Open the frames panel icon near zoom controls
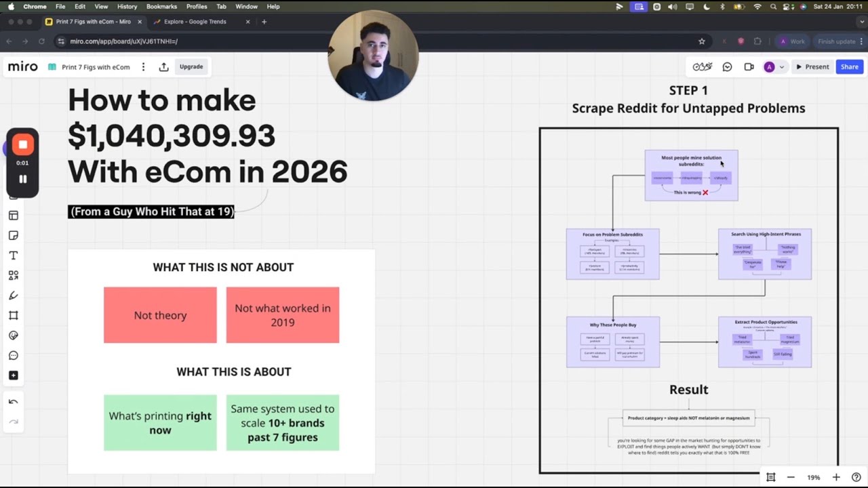 point(770,477)
